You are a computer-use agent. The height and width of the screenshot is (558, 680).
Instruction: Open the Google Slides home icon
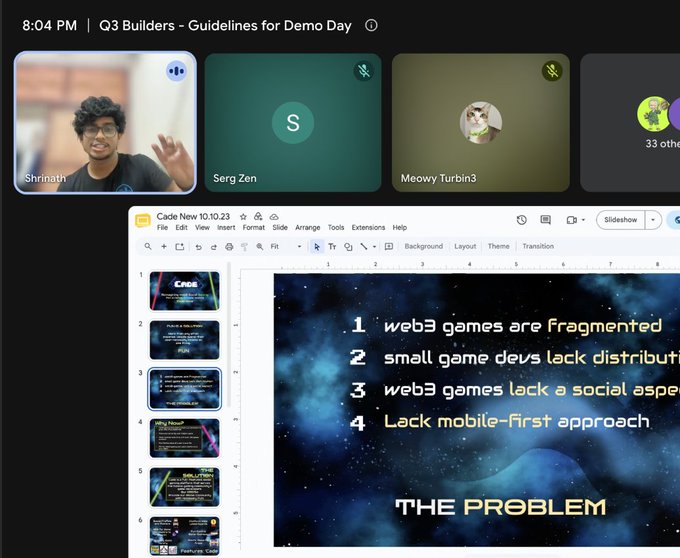click(x=143, y=220)
